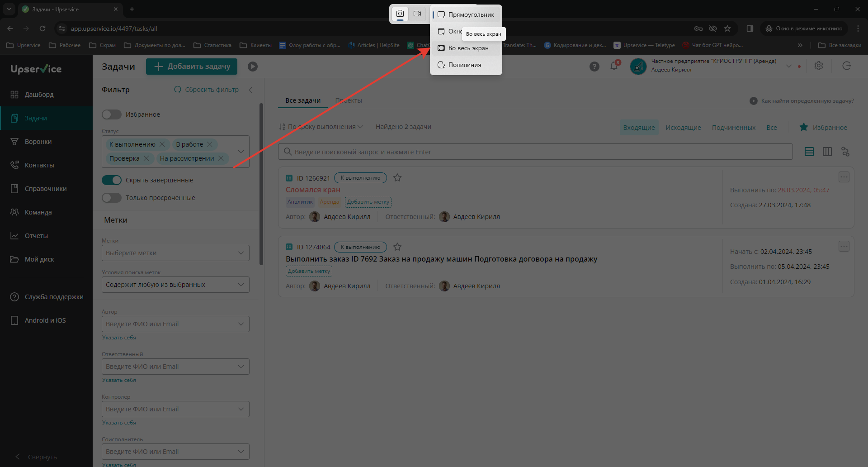
Task: Choose Полилиния snip mode
Action: pyautogui.click(x=466, y=65)
